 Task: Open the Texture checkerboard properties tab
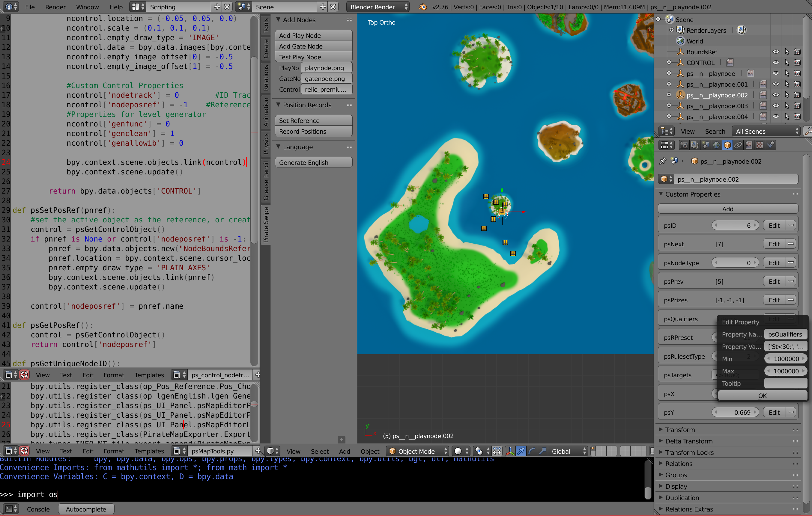click(x=760, y=145)
